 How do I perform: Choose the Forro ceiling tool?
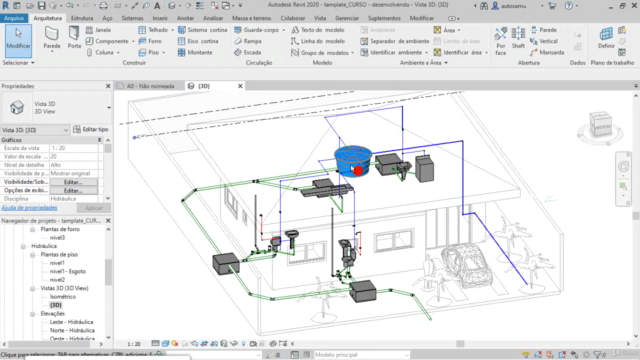pos(150,41)
